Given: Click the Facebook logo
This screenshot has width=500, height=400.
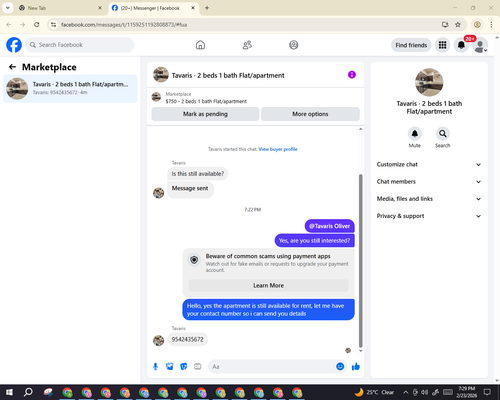Looking at the screenshot, I should 14,45.
